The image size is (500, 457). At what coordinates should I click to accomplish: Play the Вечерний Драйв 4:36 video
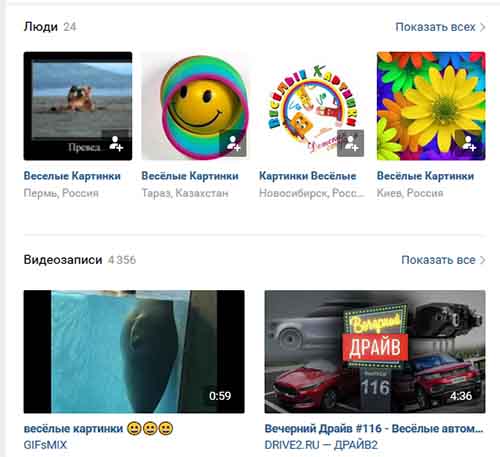(375, 352)
